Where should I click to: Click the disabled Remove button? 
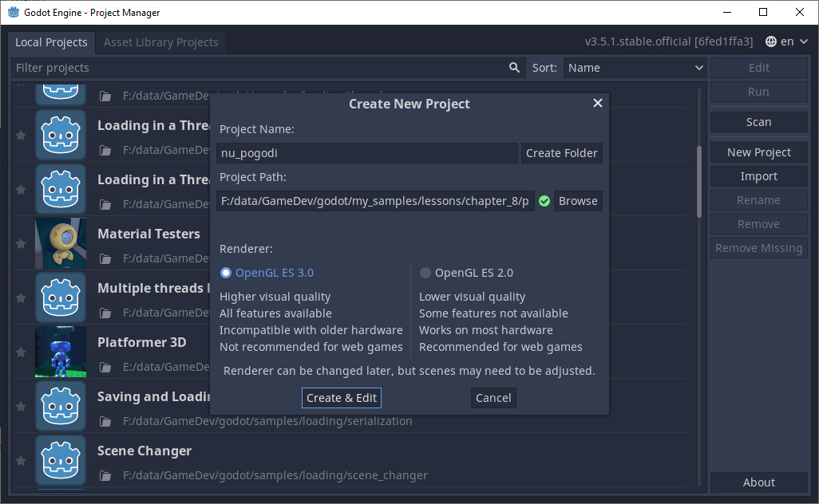tap(759, 224)
